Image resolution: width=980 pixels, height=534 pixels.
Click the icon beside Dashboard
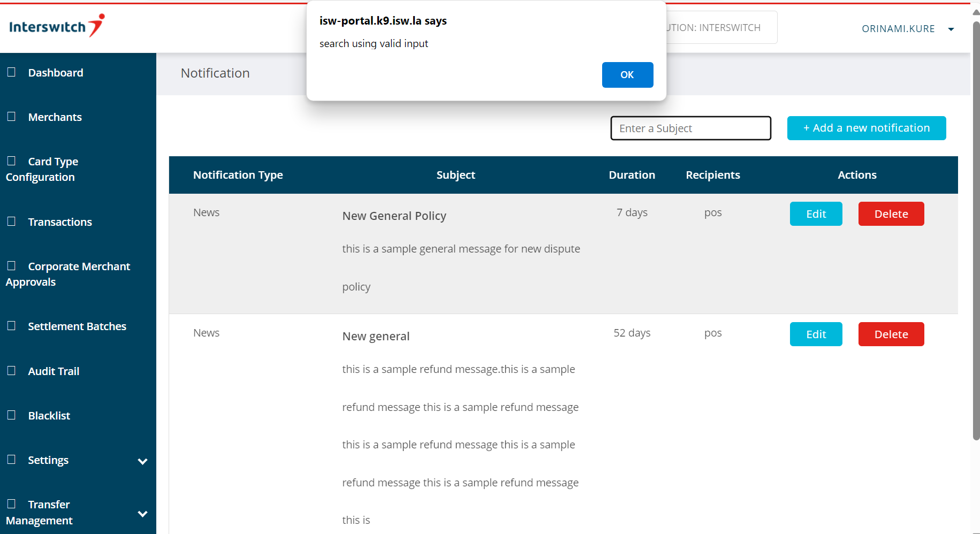[x=11, y=72]
